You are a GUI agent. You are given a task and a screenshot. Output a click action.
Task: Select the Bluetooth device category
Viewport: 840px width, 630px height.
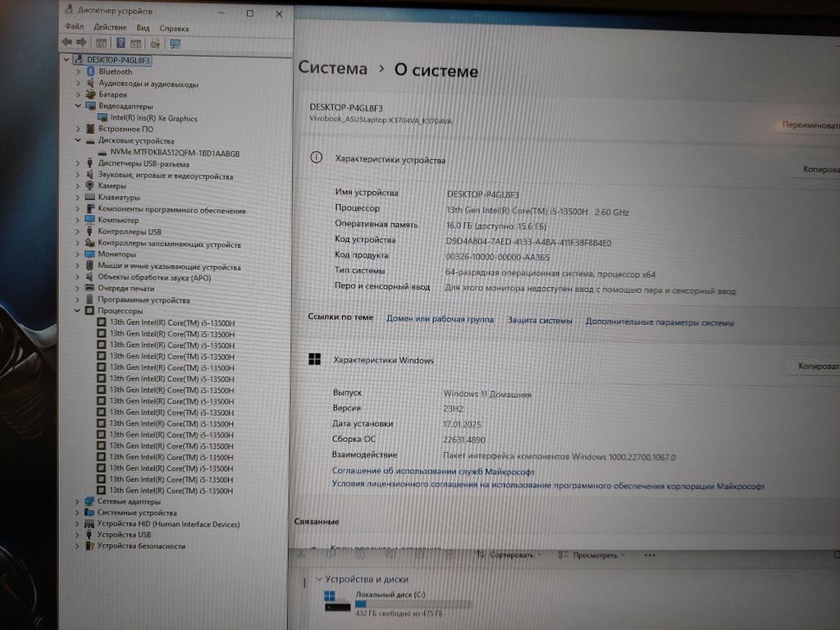point(115,71)
